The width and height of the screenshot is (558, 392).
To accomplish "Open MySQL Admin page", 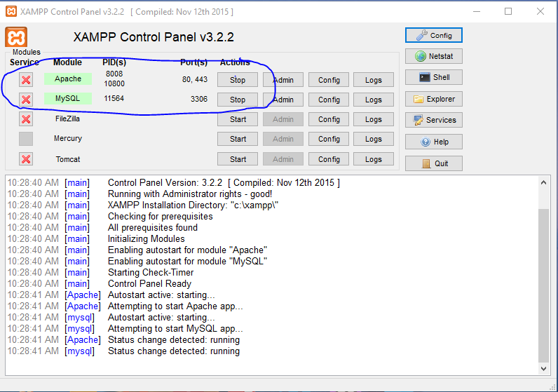I will [x=283, y=100].
